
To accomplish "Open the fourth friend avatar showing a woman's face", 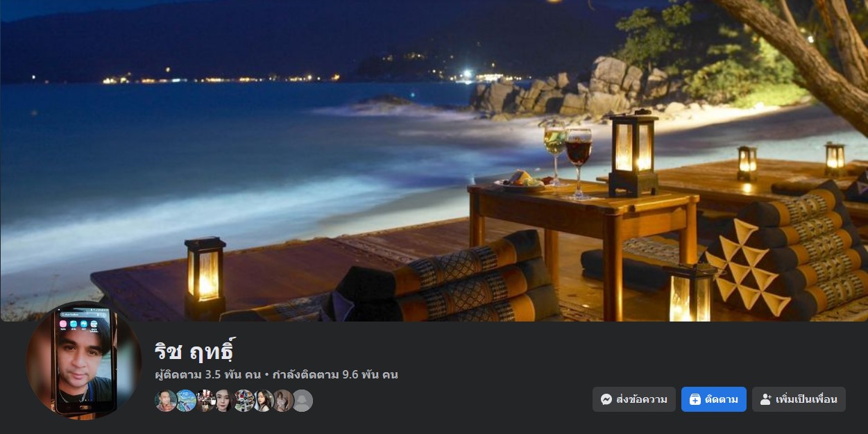I will pyautogui.click(x=224, y=401).
